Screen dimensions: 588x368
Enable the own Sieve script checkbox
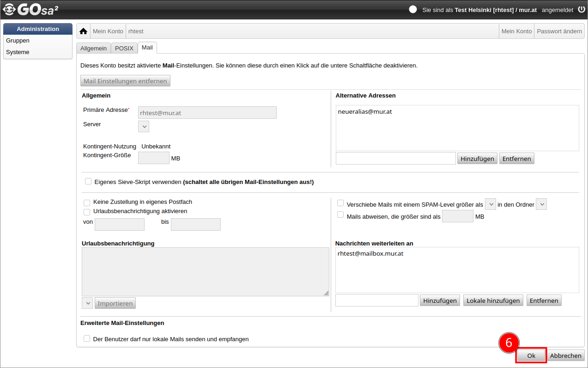click(x=88, y=182)
